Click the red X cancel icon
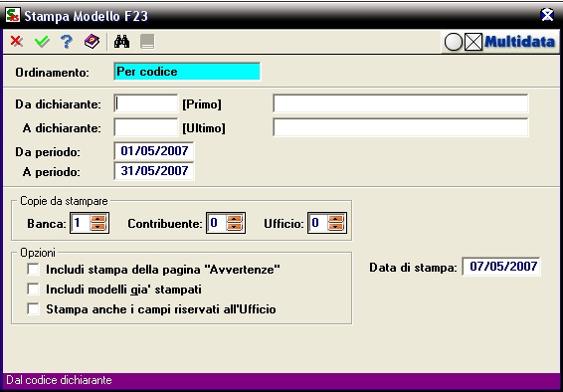Viewport: 563px width, 392px height. (x=17, y=42)
